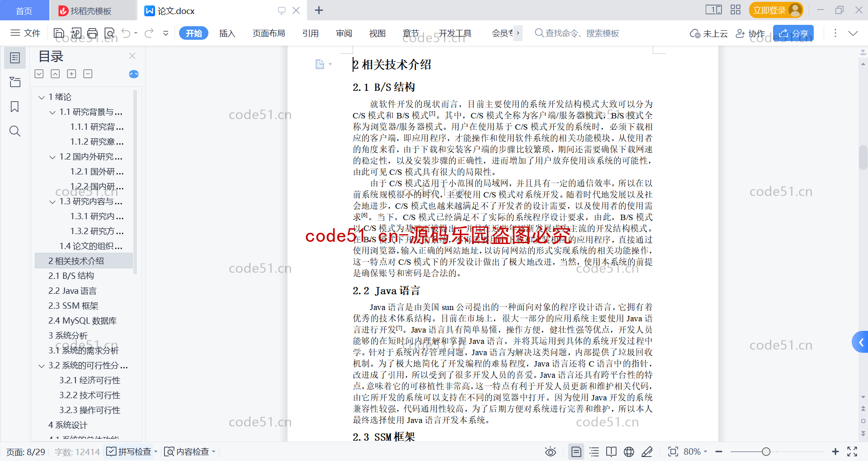Open a new tab with the plus button
Screen dimensions: 868x461
[319, 10]
